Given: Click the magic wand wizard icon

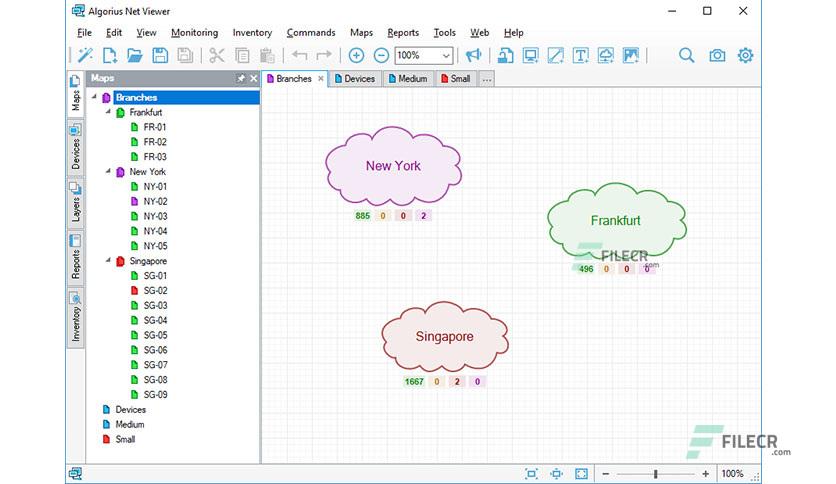Looking at the screenshot, I should coord(85,55).
